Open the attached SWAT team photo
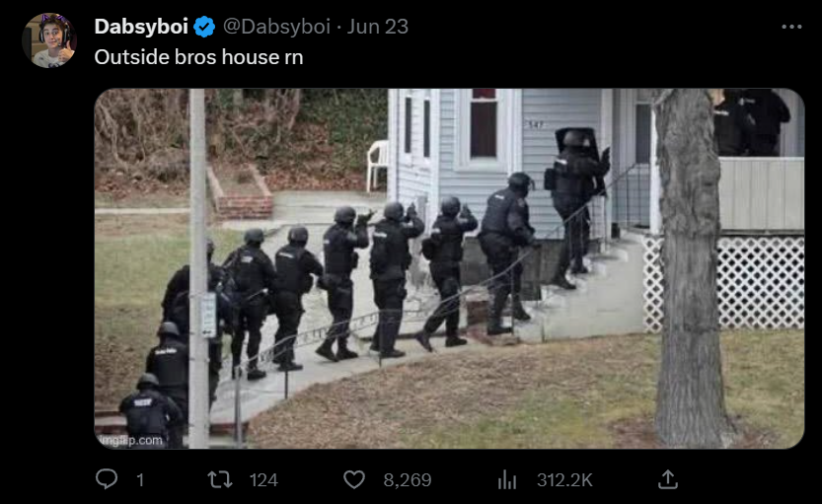Image resolution: width=822 pixels, height=504 pixels. [449, 268]
